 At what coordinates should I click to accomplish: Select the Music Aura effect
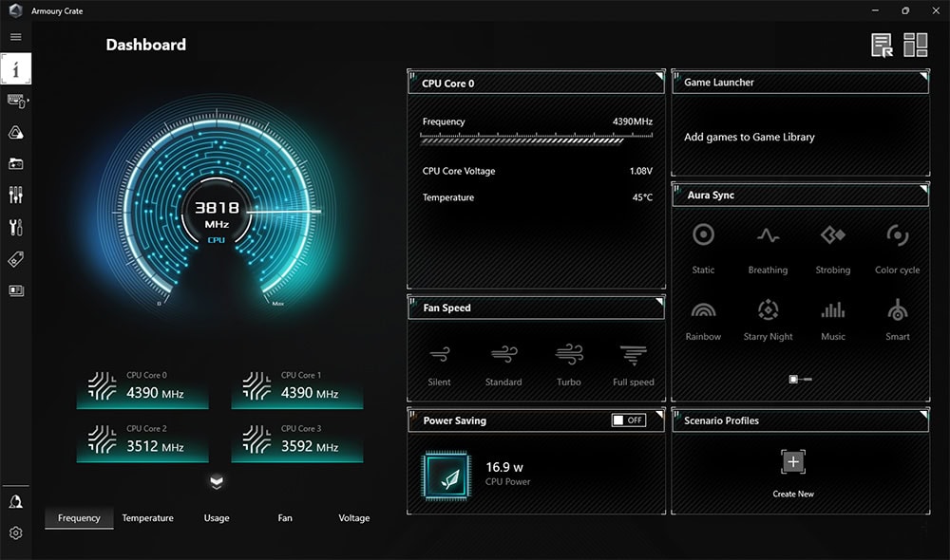[832, 313]
